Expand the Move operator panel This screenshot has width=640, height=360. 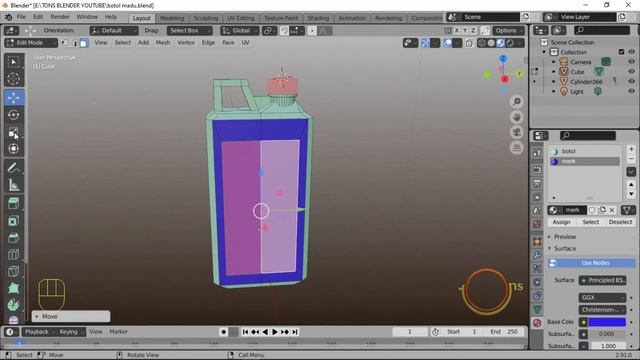point(71,316)
